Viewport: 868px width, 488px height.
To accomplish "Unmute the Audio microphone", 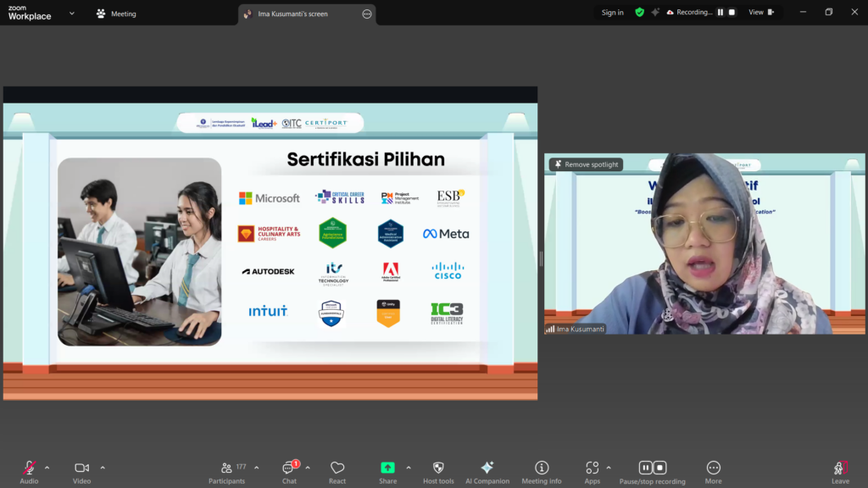I will tap(29, 473).
